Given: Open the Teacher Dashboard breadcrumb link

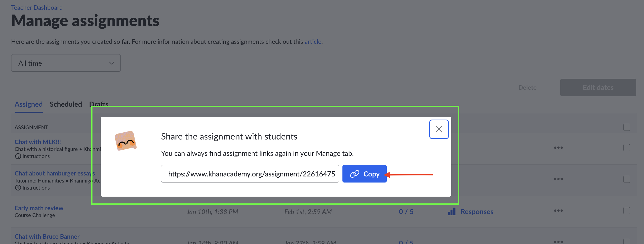Looking at the screenshot, I should [37, 8].
